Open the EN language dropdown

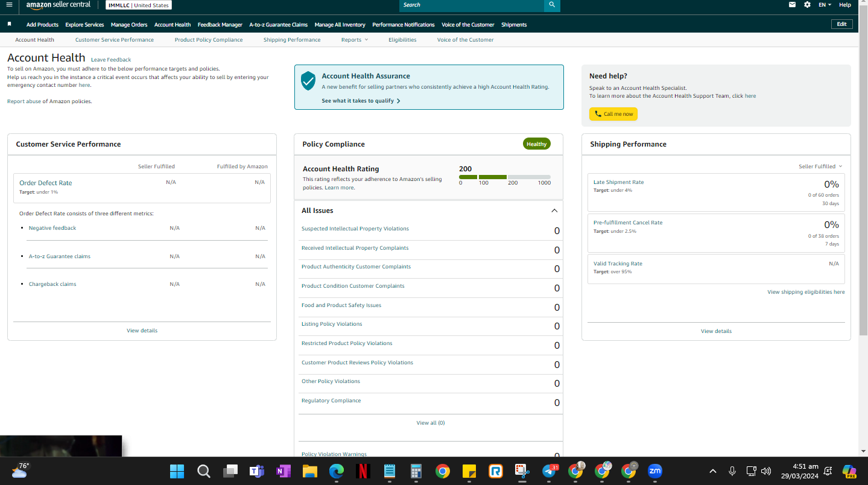(825, 5)
